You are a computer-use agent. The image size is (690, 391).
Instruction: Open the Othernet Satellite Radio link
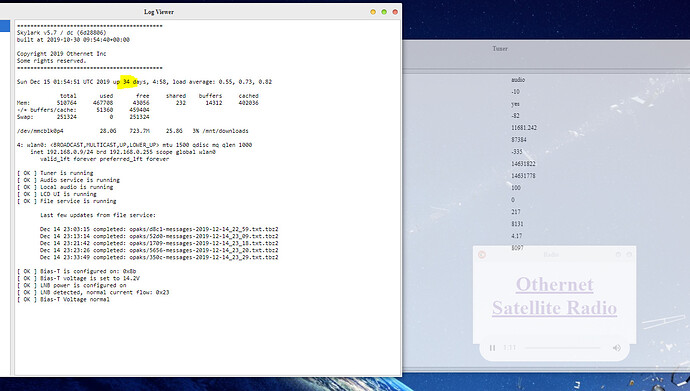pyautogui.click(x=554, y=296)
